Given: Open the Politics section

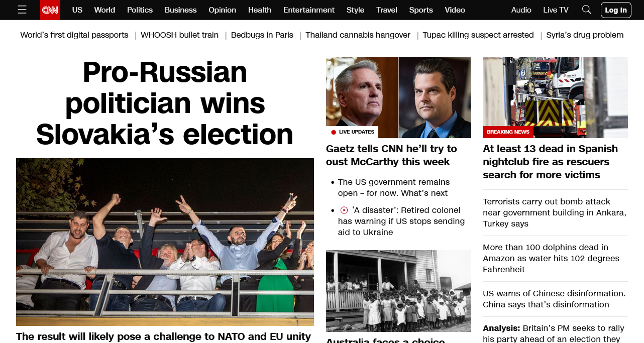Looking at the screenshot, I should pyautogui.click(x=140, y=10).
